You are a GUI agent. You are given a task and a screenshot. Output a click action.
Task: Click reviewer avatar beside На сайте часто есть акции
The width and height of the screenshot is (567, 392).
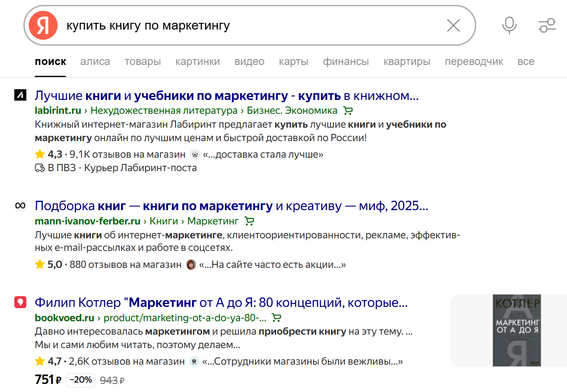pyautogui.click(x=191, y=265)
